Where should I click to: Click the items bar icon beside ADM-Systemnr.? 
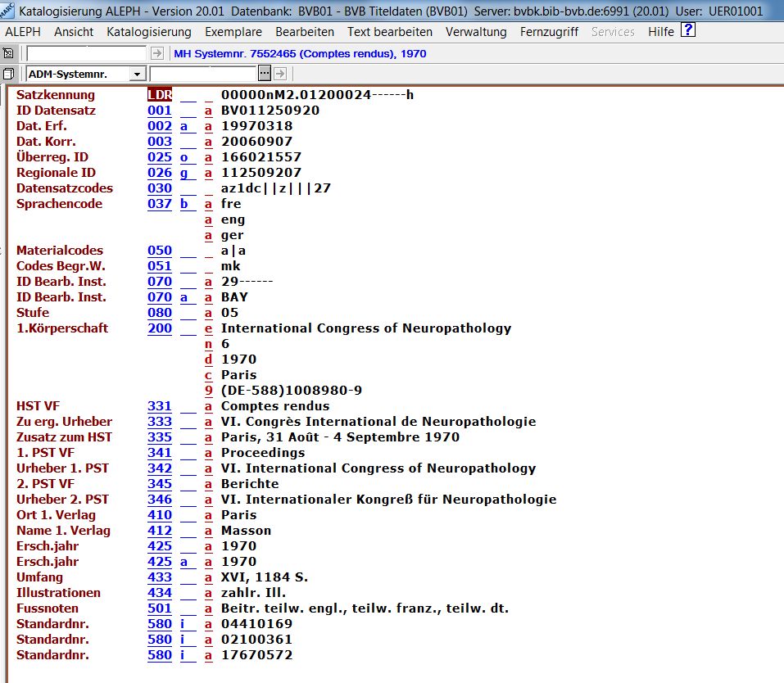[x=8, y=74]
